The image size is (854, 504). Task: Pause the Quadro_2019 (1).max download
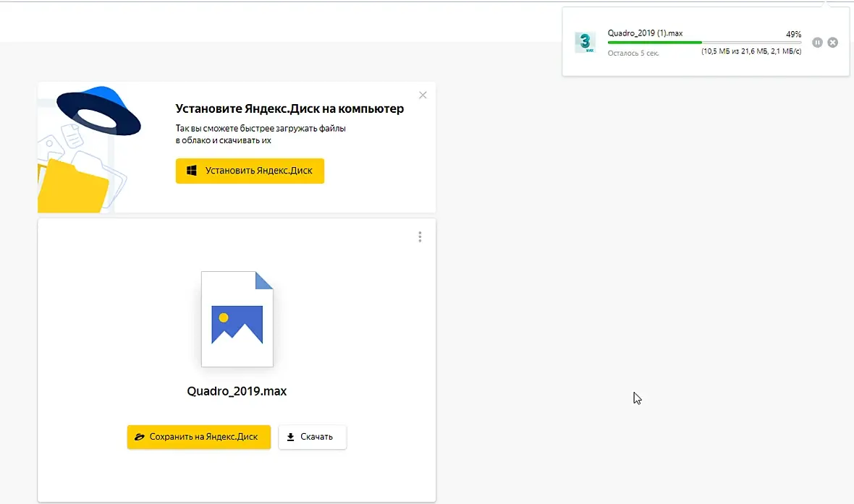[817, 43]
